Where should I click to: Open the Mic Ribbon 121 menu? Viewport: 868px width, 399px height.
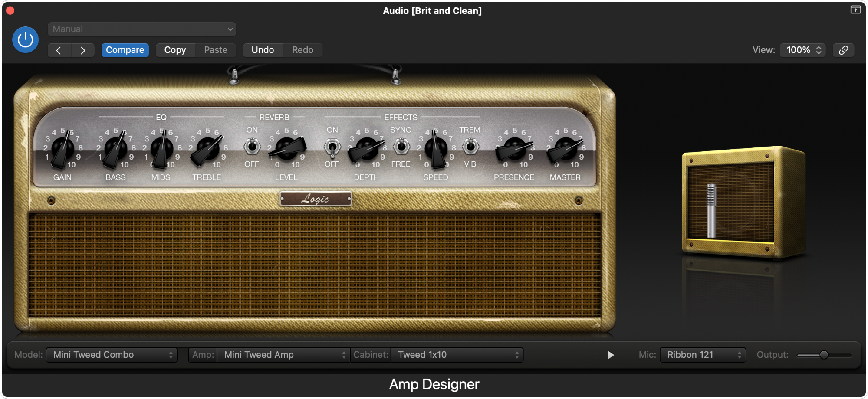pyautogui.click(x=703, y=355)
